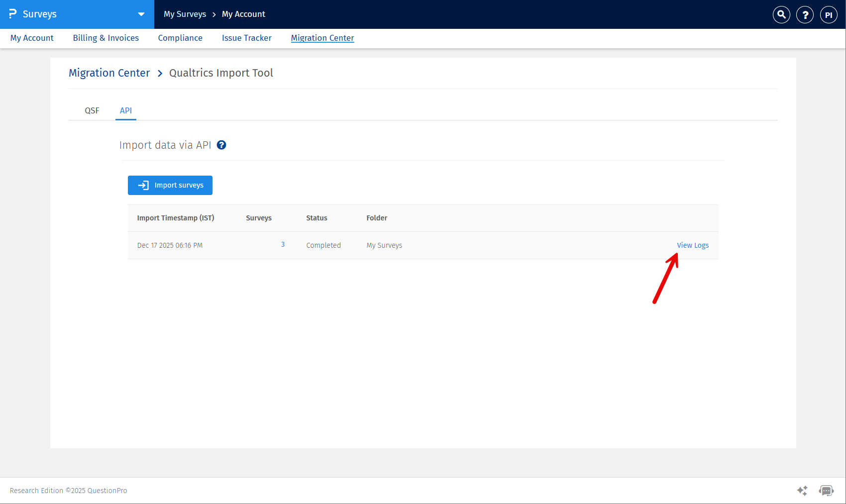Screen dimensions: 846x504
Task: Click the Import surveys button
Action: click(170, 185)
